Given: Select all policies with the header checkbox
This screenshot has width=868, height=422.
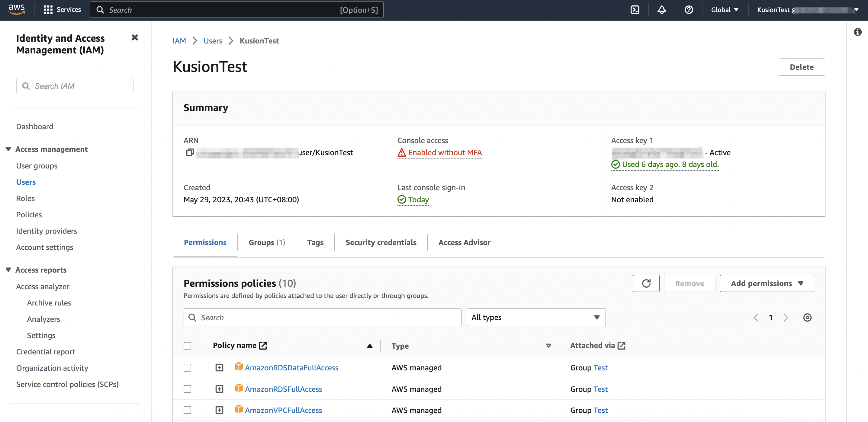Looking at the screenshot, I should [187, 346].
